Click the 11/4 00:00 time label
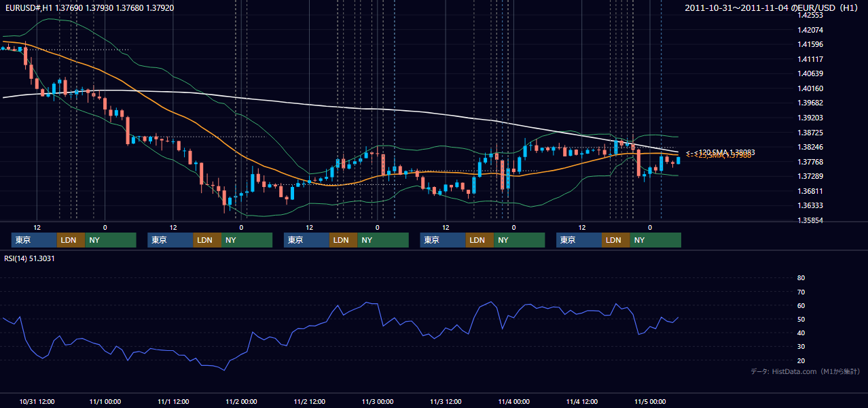The image size is (868, 408). tap(514, 401)
